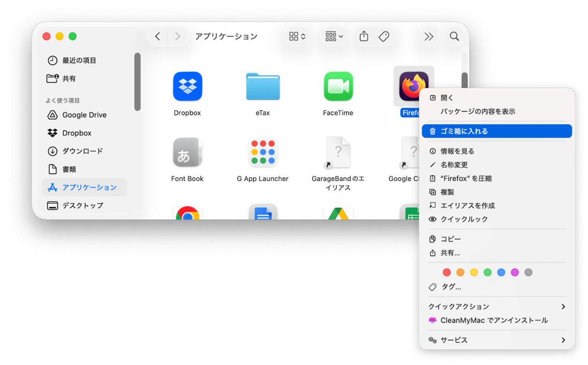588x365 pixels.
Task: Click the Share toolbar icon
Action: tap(364, 36)
